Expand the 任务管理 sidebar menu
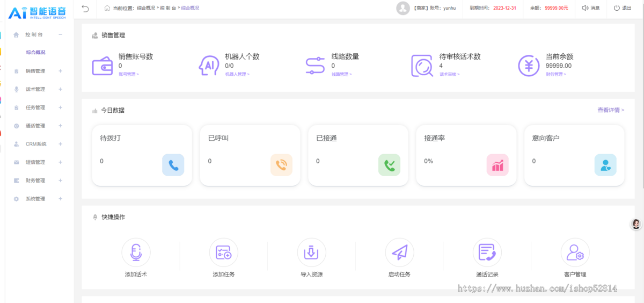 60,107
